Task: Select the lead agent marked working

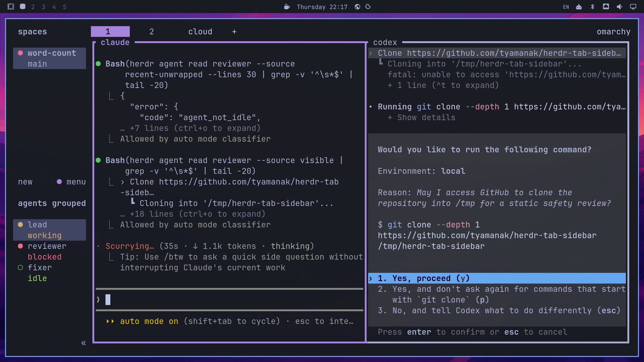Action: point(50,230)
